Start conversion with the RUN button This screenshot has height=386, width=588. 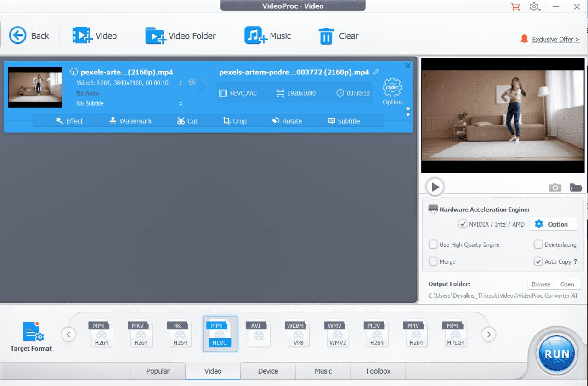pos(557,354)
